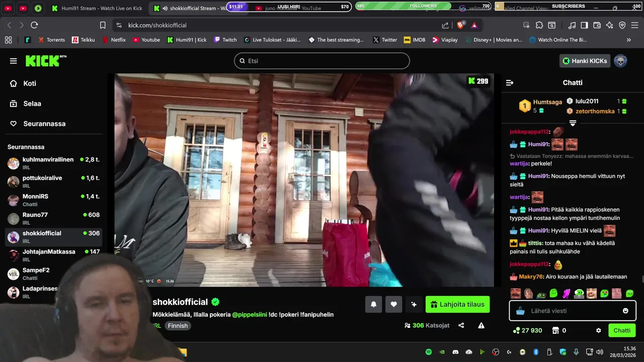
Task: Click the @pippelsiini mention link
Action: pos(249,315)
